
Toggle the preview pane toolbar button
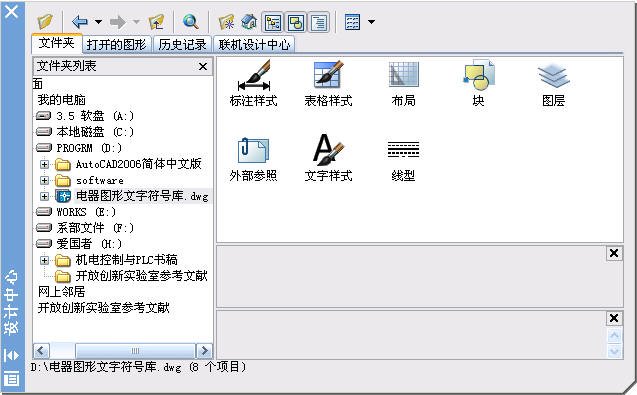click(x=296, y=22)
